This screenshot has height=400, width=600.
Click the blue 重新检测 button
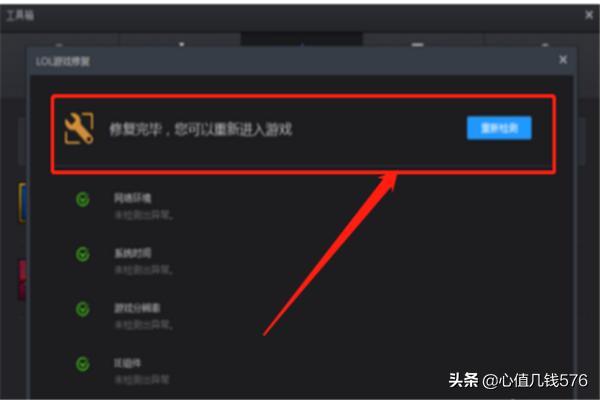pyautogui.click(x=499, y=128)
